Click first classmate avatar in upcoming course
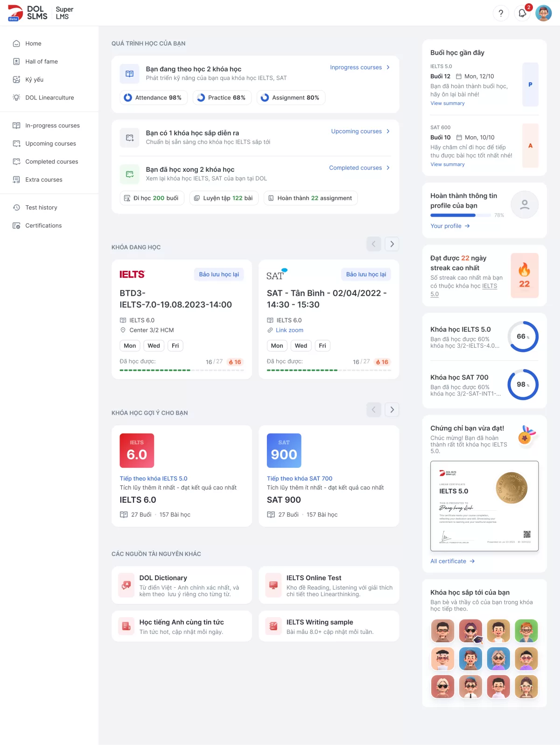Screen dimensions: 560x745 click(x=442, y=631)
